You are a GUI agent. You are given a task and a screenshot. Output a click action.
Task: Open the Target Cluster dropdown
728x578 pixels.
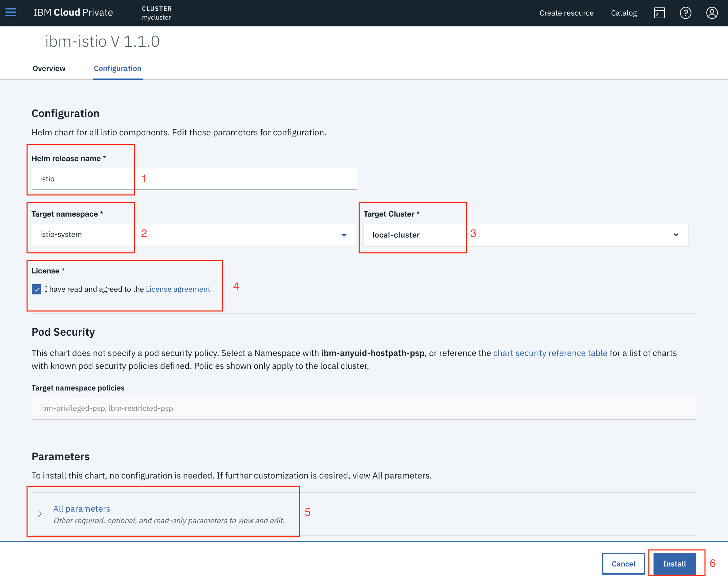pyautogui.click(x=526, y=235)
